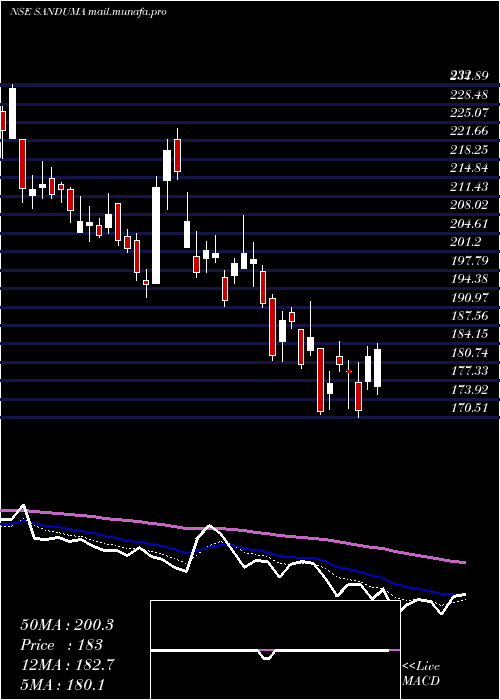Click the 225.07 price level label
Viewport: 500px width, 700px height.
coord(468,112)
